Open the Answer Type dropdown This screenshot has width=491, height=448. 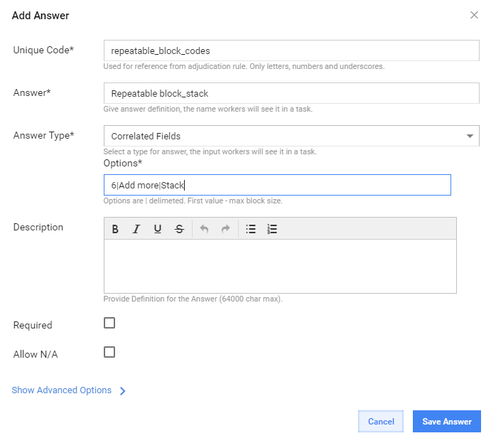[291, 136]
